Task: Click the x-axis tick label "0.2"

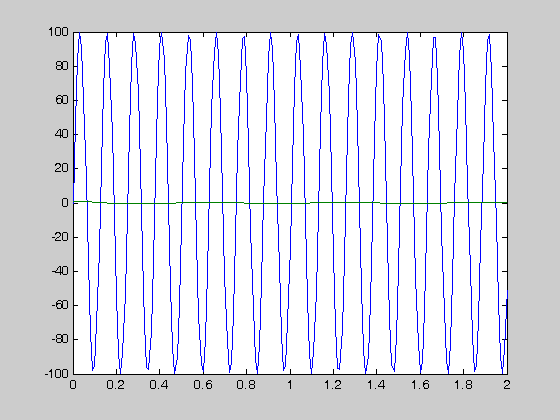Action: click(x=115, y=385)
